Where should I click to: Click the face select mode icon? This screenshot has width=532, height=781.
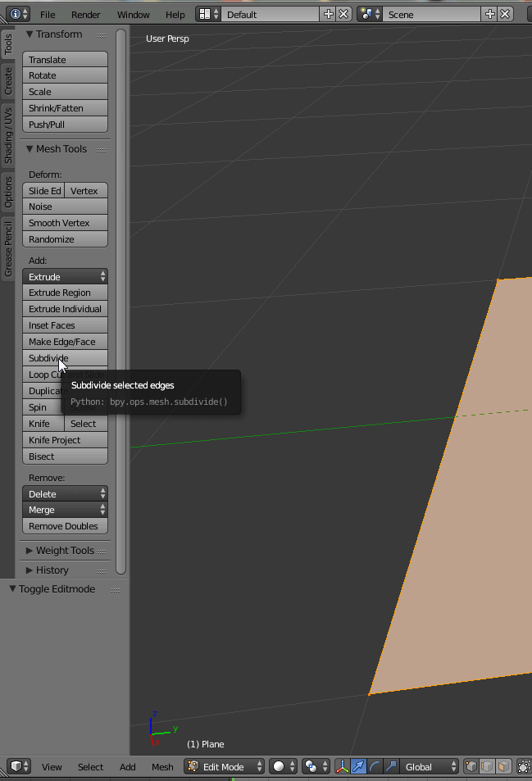(503, 766)
